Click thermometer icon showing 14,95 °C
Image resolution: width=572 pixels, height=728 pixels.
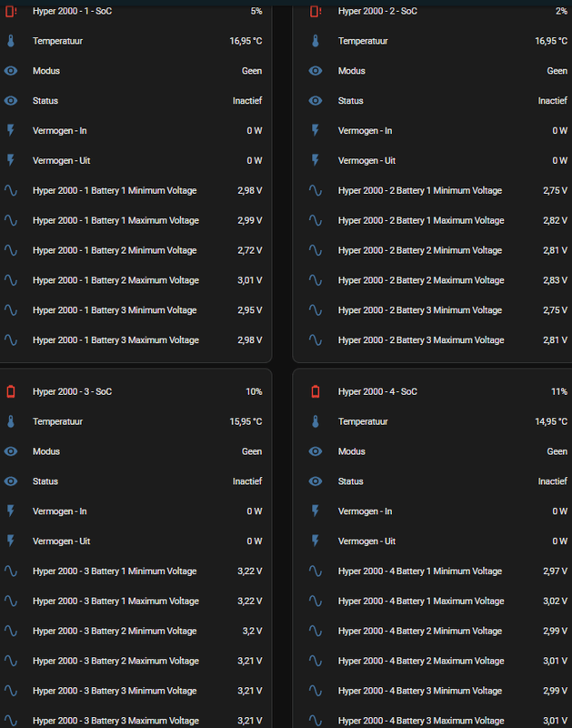pyautogui.click(x=316, y=422)
